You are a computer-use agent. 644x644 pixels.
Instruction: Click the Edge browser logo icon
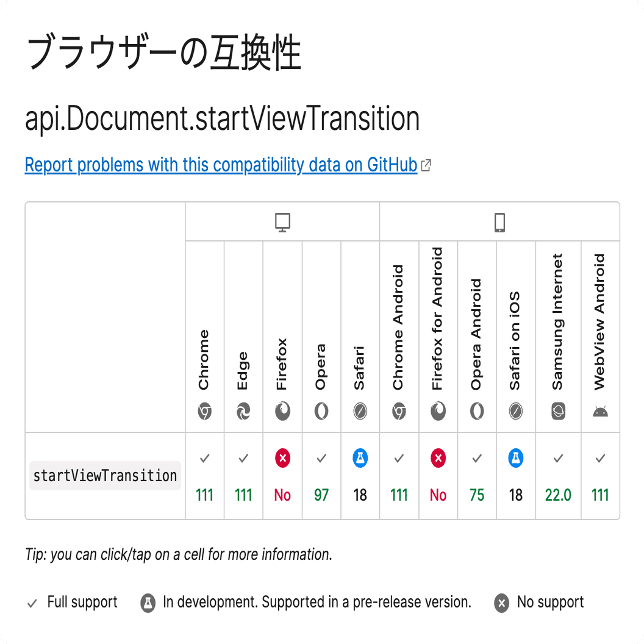pos(243,412)
